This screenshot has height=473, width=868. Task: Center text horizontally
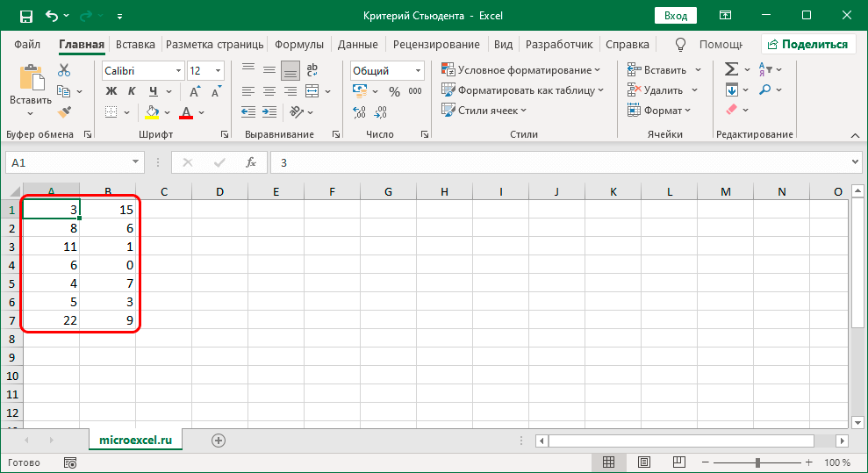(269, 91)
